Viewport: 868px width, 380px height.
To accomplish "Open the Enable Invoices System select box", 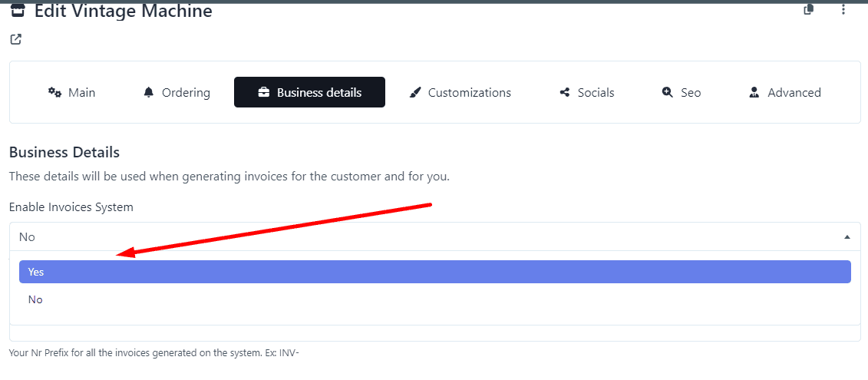I will coord(430,236).
